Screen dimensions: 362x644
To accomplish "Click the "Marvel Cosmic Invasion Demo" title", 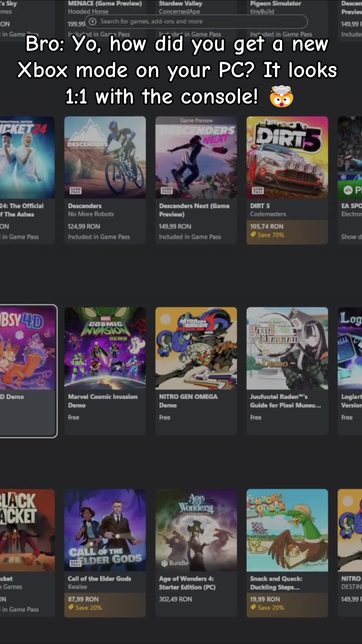I will (x=103, y=401).
